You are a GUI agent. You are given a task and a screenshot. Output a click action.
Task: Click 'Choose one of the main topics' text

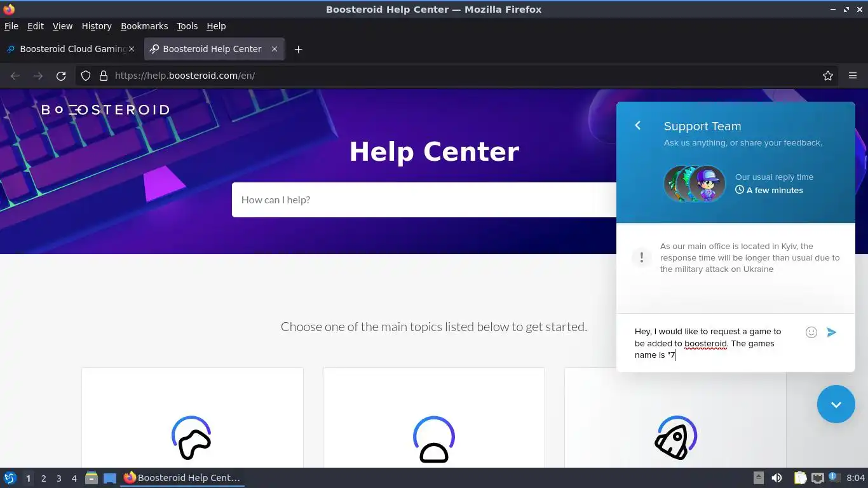click(434, 327)
